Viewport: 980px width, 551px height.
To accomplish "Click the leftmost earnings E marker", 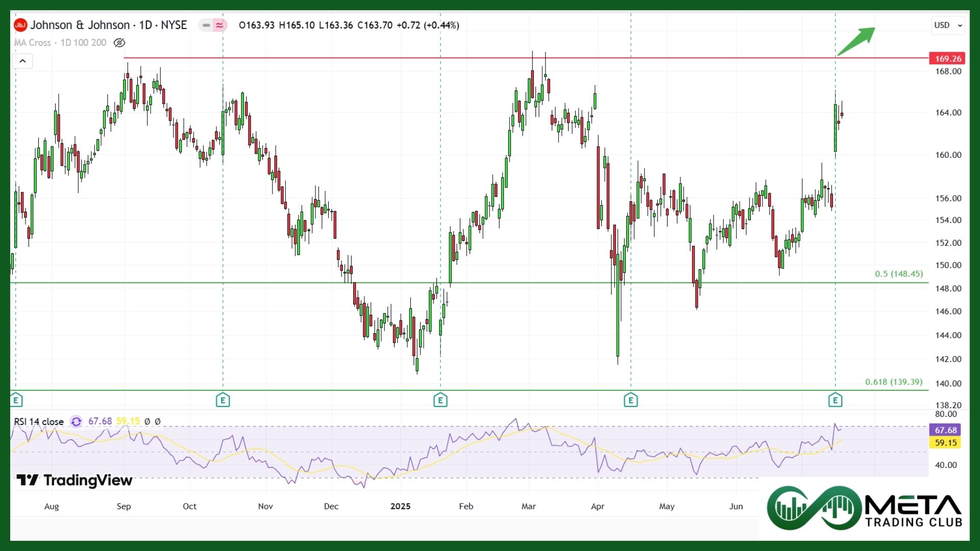I will tap(16, 400).
